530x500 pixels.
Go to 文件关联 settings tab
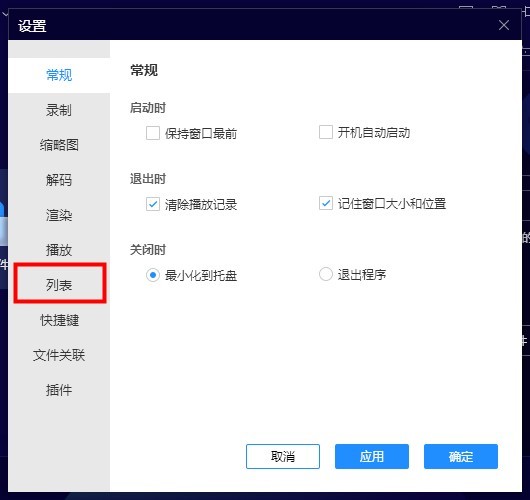(59, 355)
